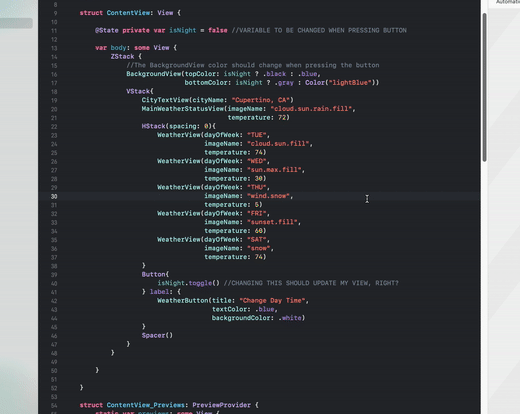Click the "wind.snow" image name string
Screen dimensions: 520x414
click(x=268, y=196)
